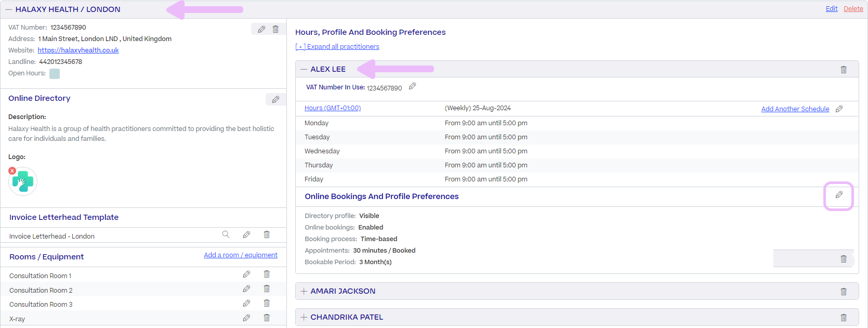The height and width of the screenshot is (328, 868).
Task: Click the (Weekly) 25-Aug-2024 schedule text
Action: [x=478, y=108]
